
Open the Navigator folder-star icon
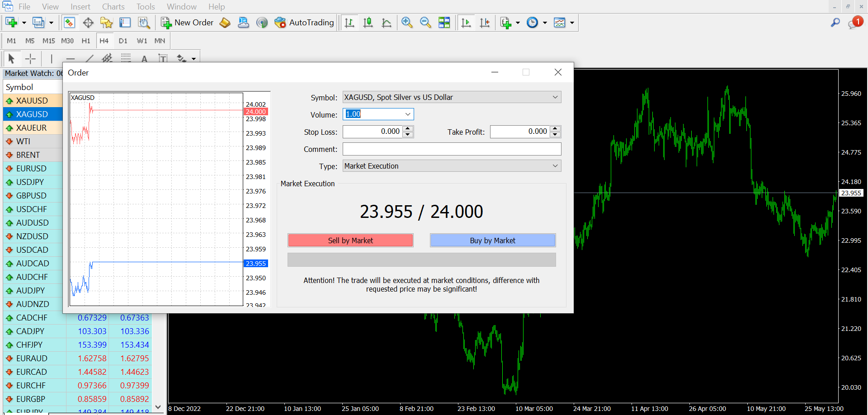(x=106, y=23)
